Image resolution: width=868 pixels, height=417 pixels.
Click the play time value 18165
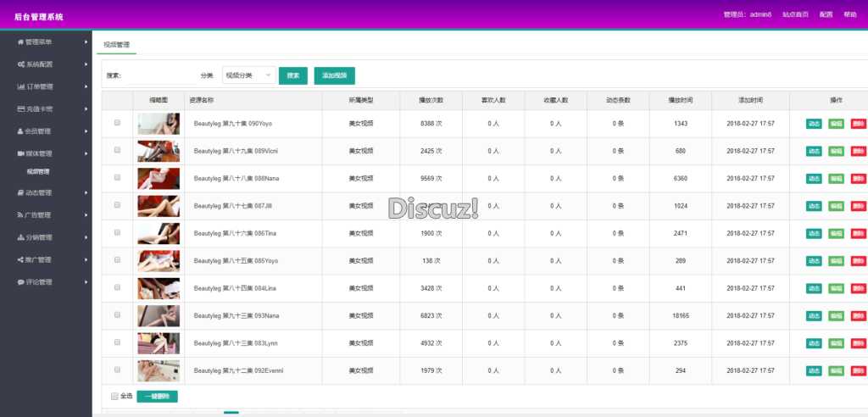point(681,315)
